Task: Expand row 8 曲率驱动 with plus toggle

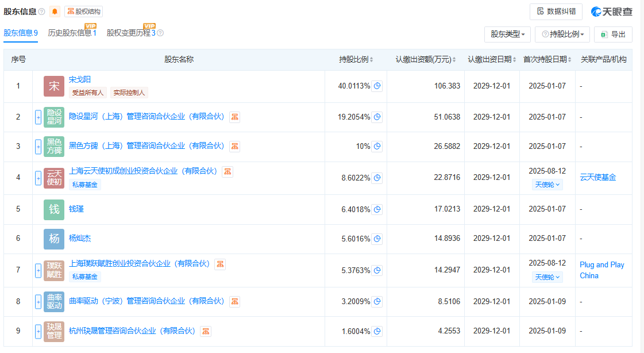Action: point(38,302)
